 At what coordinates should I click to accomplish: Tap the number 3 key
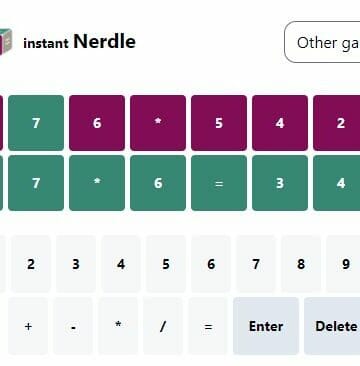tap(76, 264)
